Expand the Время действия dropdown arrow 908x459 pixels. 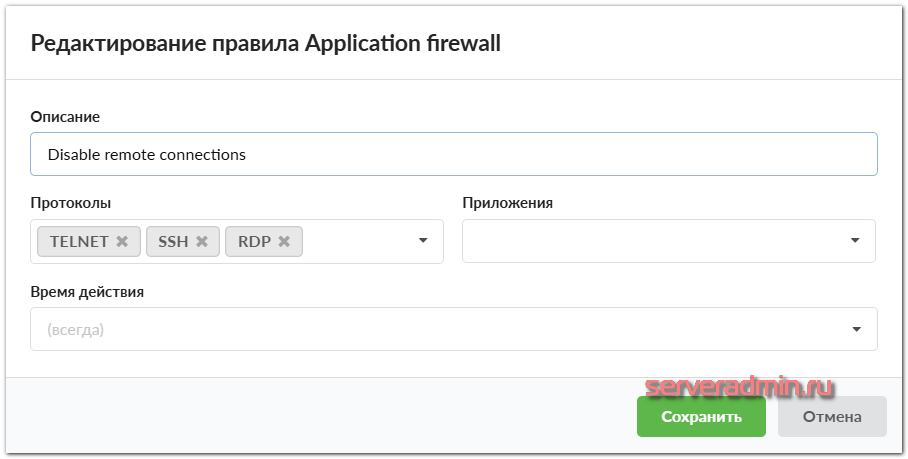point(857,329)
